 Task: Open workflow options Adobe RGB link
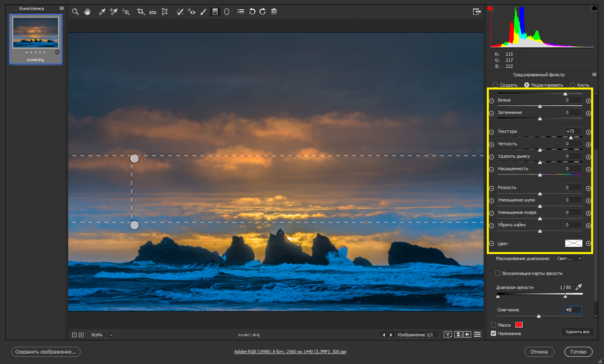290,352
